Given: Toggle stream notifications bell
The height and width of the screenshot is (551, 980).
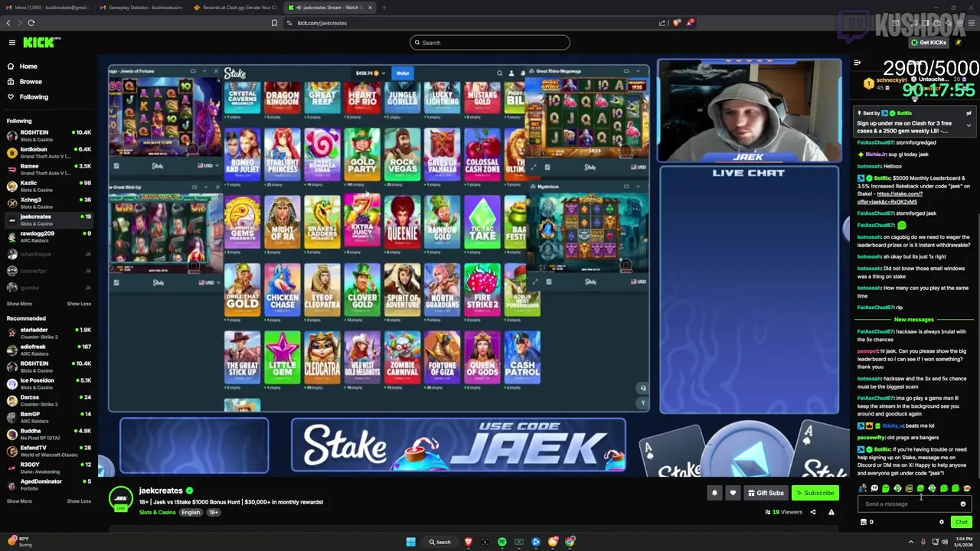Looking at the screenshot, I should click(x=714, y=494).
